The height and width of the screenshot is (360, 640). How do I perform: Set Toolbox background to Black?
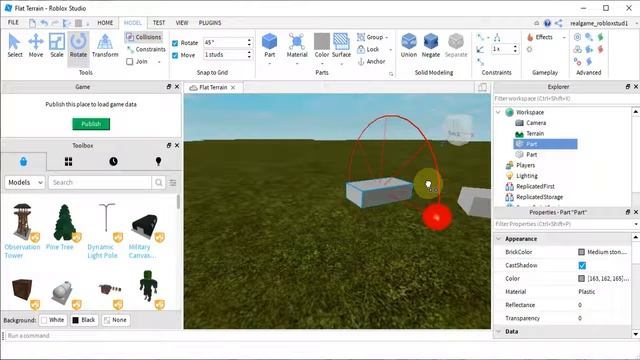point(84,320)
